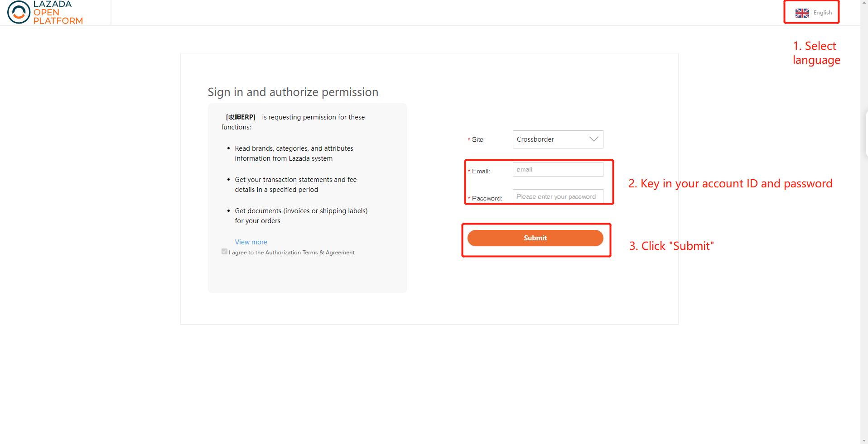Open the English language selector

(x=814, y=13)
